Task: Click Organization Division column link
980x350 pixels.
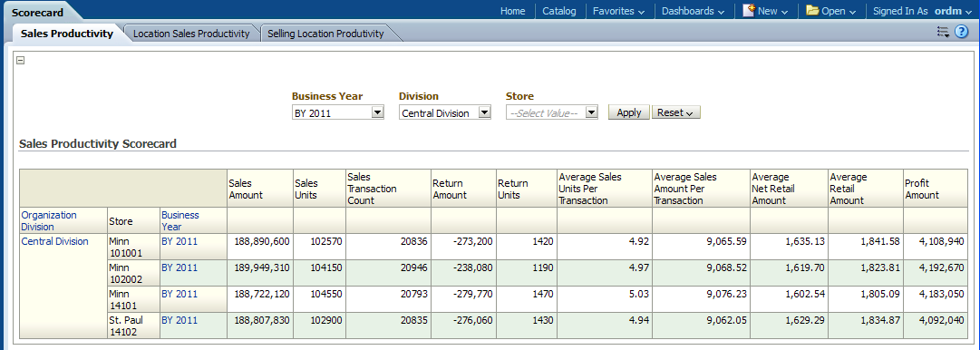Action: pos(49,220)
